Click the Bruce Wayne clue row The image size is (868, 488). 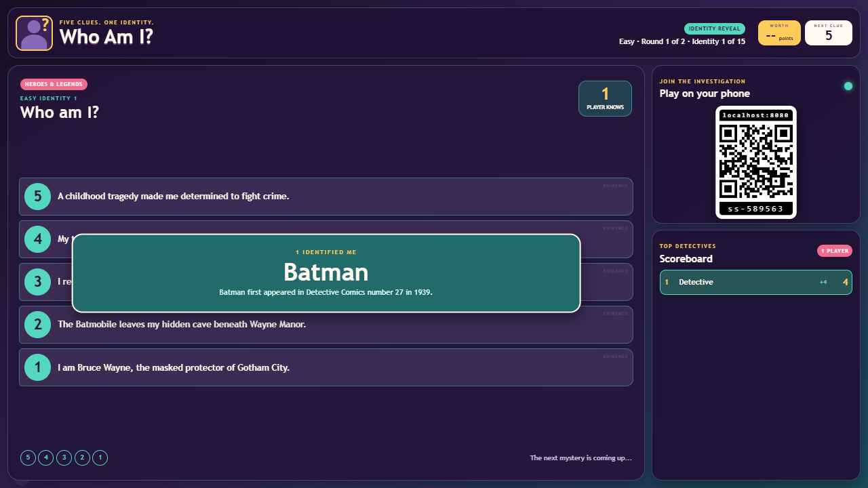[x=326, y=367]
